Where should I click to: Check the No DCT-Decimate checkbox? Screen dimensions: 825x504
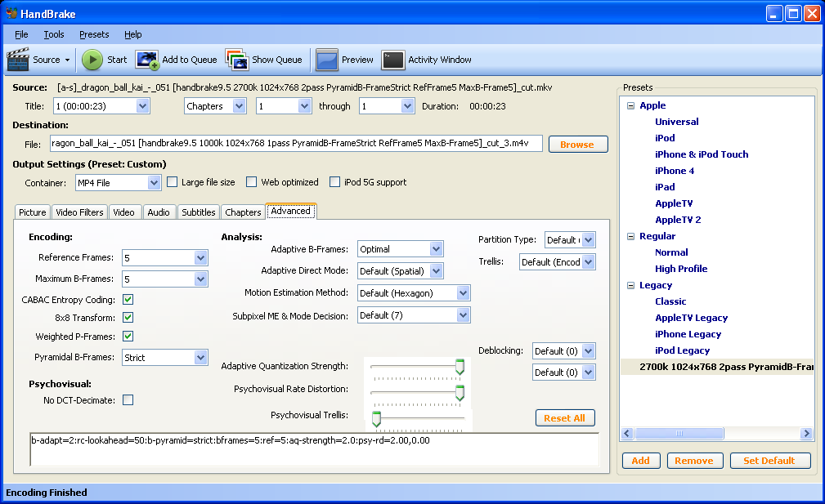(128, 400)
